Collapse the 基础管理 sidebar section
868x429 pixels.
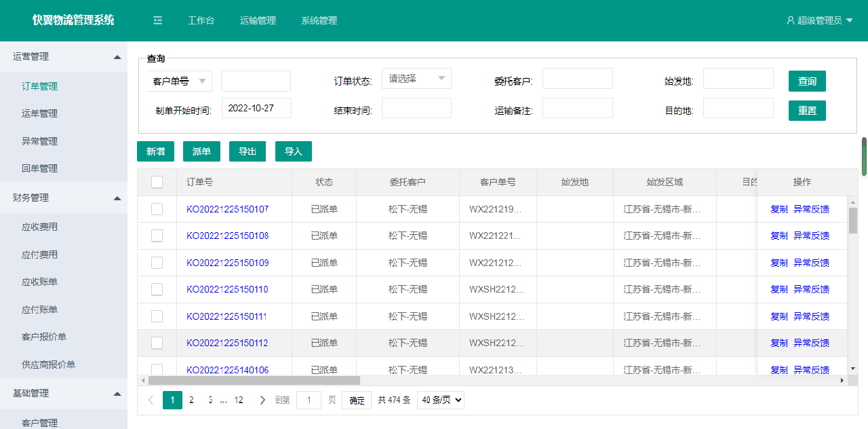click(x=117, y=394)
